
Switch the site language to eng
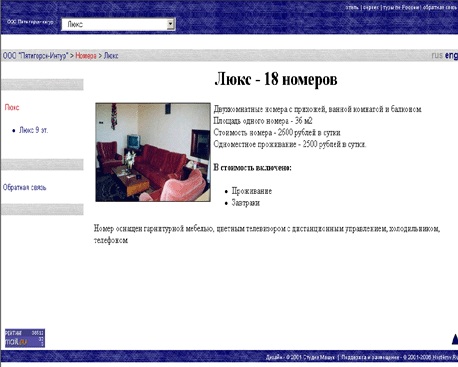(x=451, y=55)
